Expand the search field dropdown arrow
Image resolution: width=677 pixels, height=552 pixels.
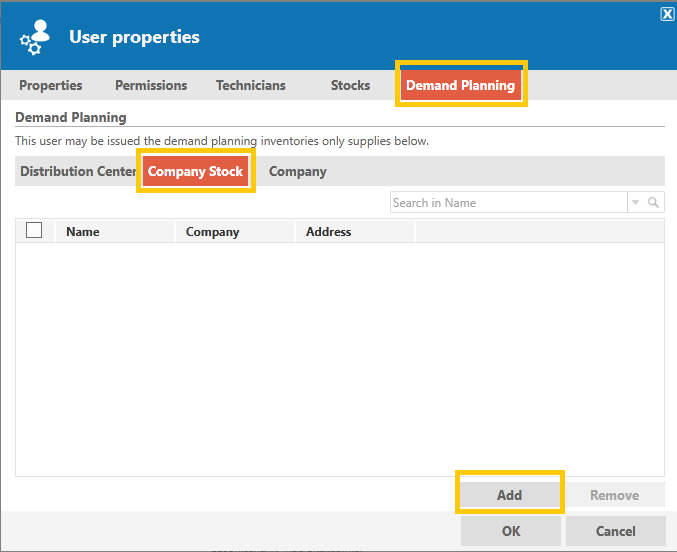tap(635, 203)
